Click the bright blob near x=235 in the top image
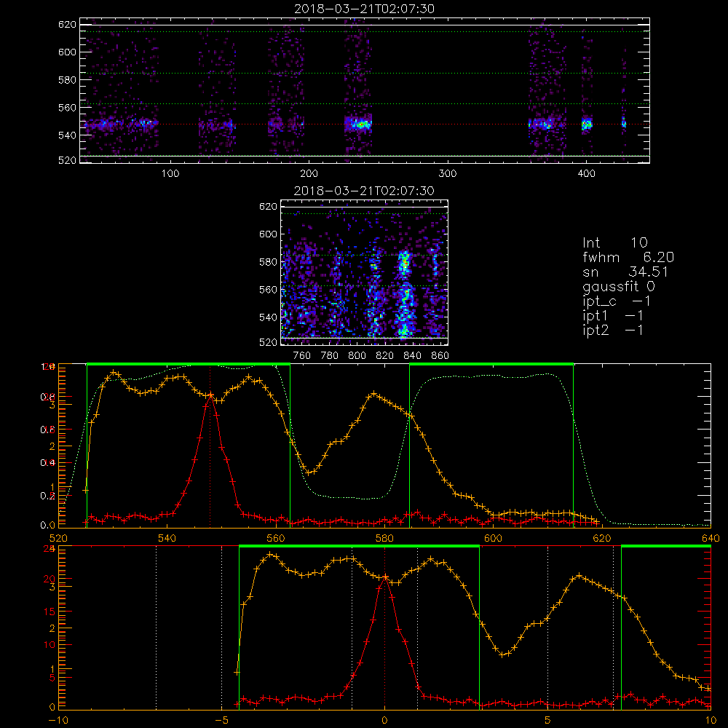Viewport: 728px width, 728px height. point(360,124)
